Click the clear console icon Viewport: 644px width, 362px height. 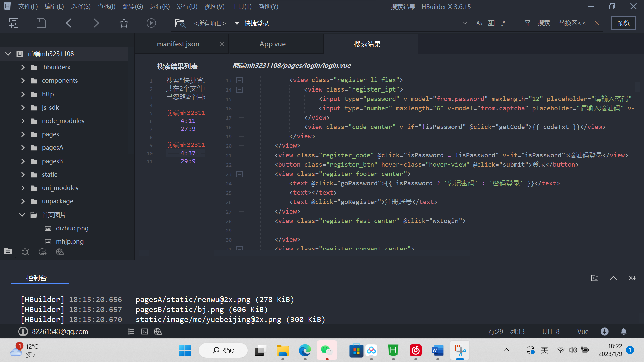595,278
